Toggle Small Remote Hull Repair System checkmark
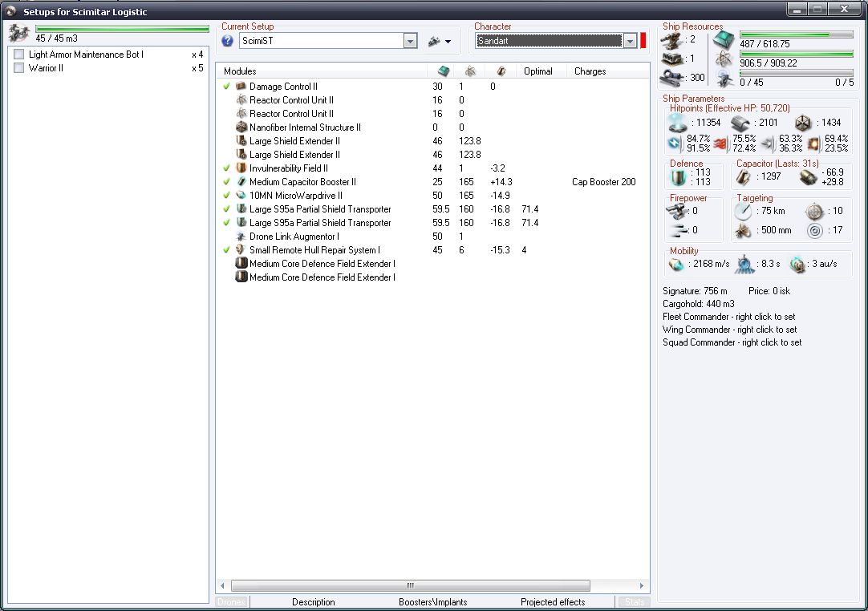The width and height of the screenshot is (868, 611). click(226, 249)
